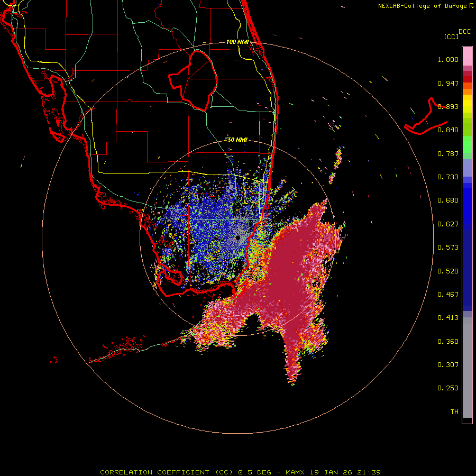Select the 0.787 scale value
Image resolution: width=476 pixels, height=476 pixels.
point(448,153)
